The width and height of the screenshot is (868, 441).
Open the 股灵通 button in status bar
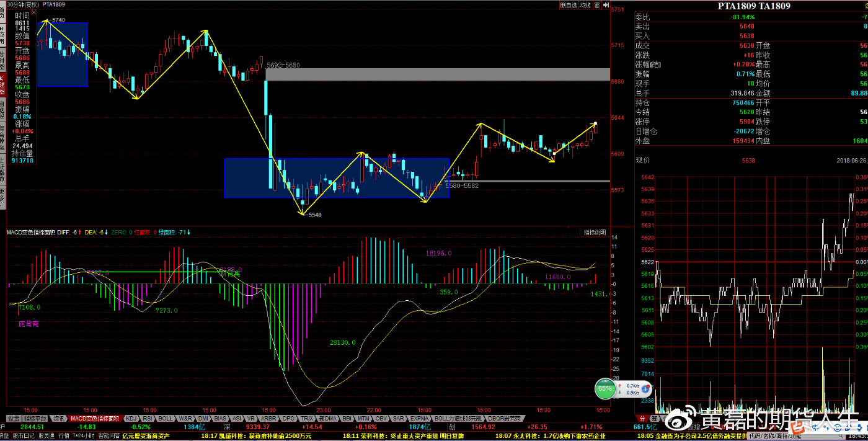pyautogui.click(x=46, y=436)
